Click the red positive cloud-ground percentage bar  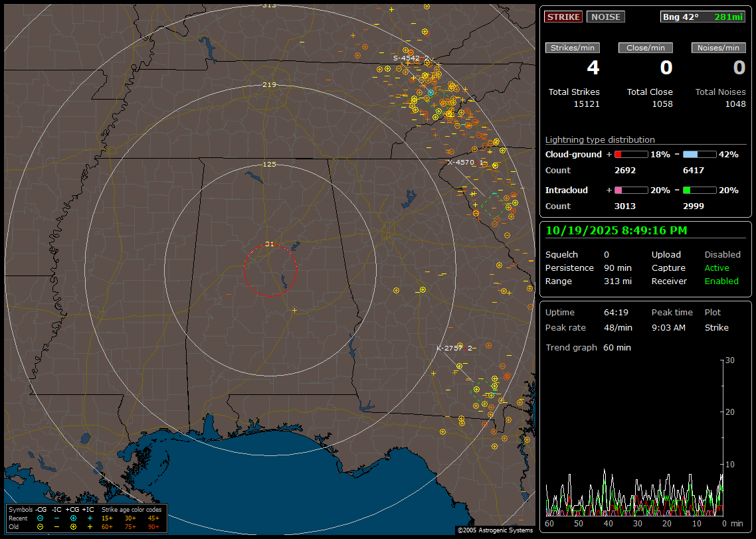click(630, 154)
